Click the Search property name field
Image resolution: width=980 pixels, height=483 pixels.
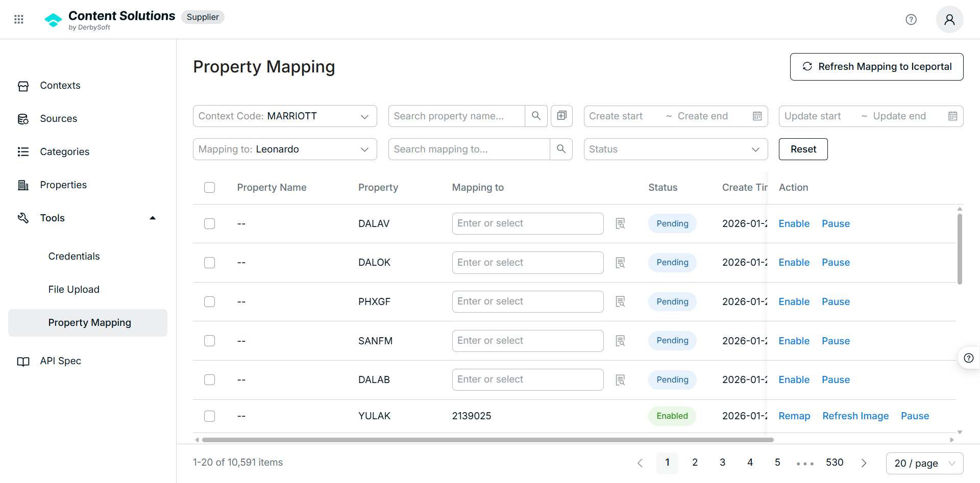click(x=457, y=116)
